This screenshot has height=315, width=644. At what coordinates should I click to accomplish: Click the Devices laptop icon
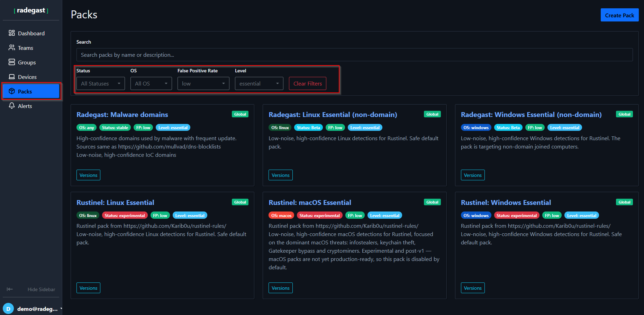click(x=12, y=76)
